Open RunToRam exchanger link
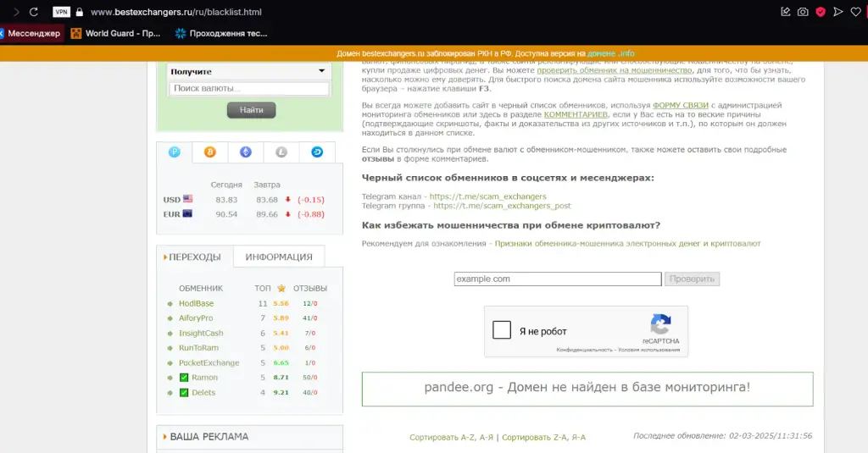Image resolution: width=868 pixels, height=453 pixels. (198, 348)
